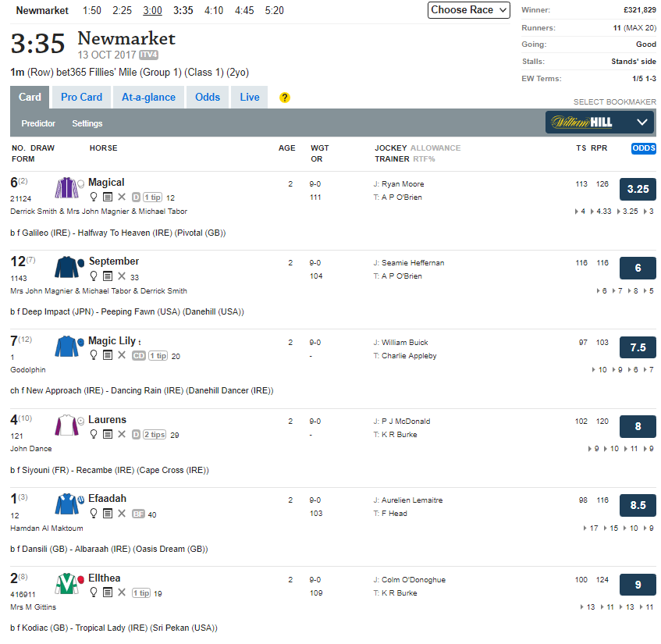This screenshot has width=661, height=644.
Task: Click Efaadah's 8.5 odds button
Action: (x=638, y=505)
